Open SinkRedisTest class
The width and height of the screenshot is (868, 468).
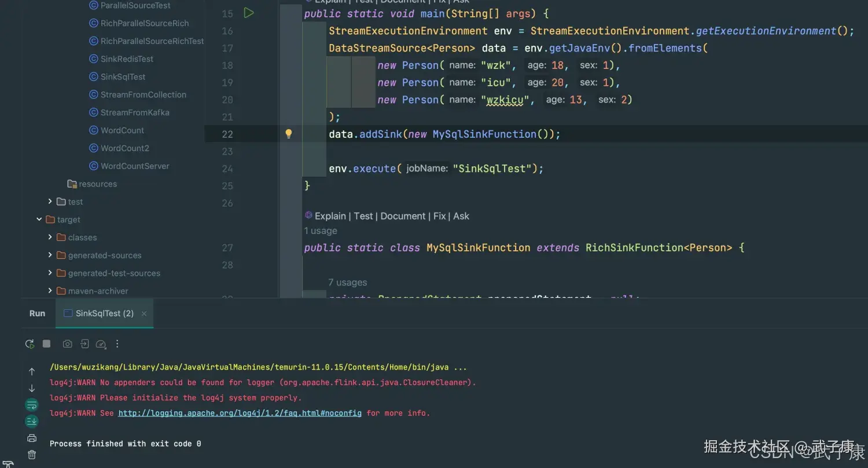click(x=121, y=59)
